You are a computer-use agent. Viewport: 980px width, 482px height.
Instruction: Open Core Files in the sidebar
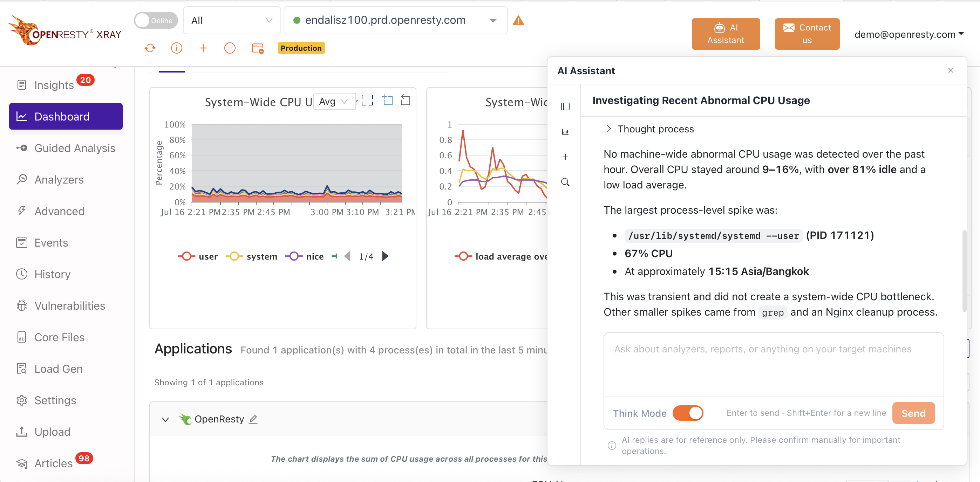66,337
